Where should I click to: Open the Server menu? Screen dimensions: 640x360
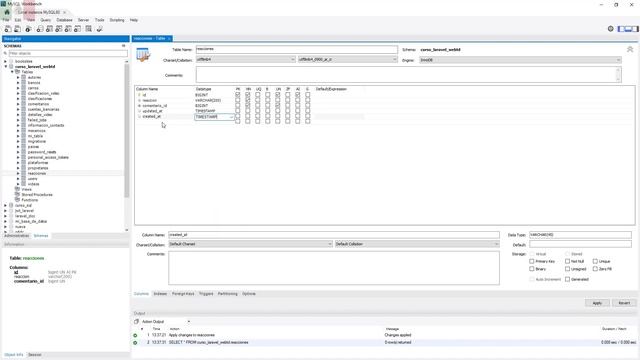[83, 20]
